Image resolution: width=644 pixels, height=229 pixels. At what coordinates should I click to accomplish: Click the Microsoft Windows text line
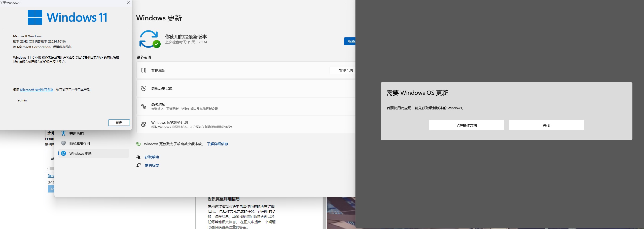[x=27, y=36]
